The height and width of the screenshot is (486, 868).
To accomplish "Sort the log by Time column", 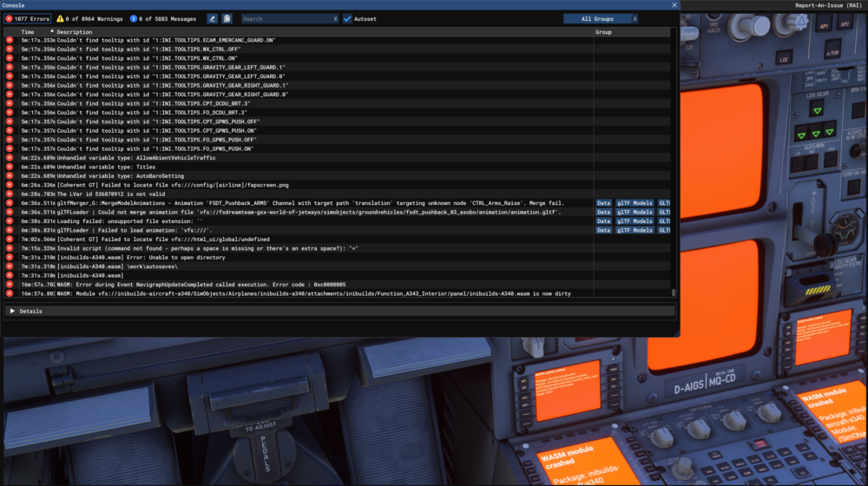I will [29, 32].
